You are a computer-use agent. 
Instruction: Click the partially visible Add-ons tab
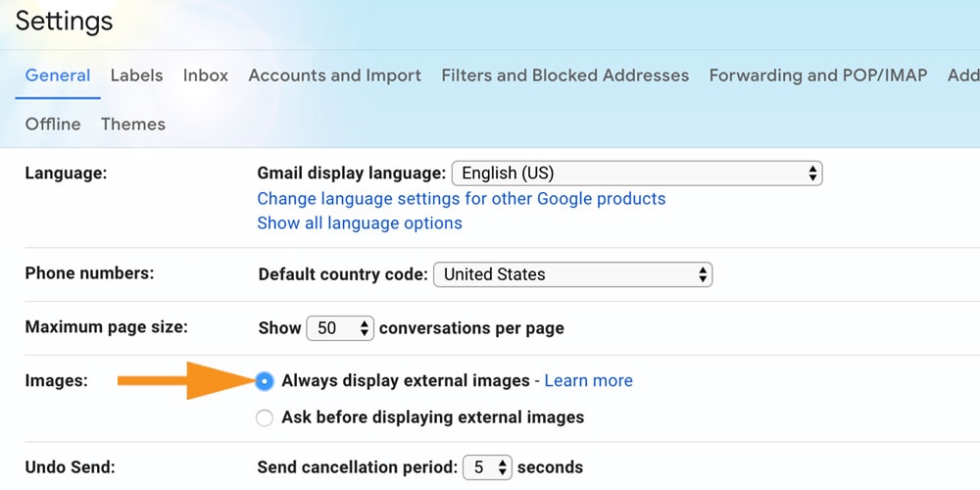point(963,75)
